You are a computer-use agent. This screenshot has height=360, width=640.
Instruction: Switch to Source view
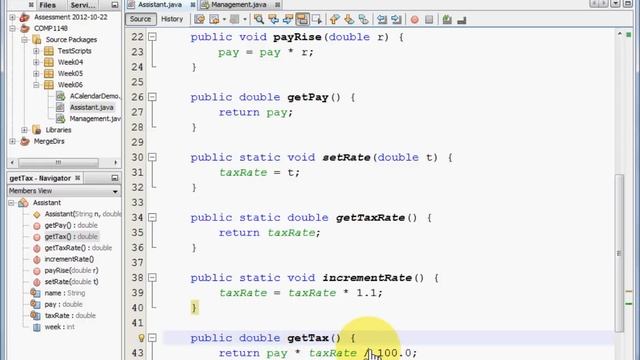tap(140, 19)
